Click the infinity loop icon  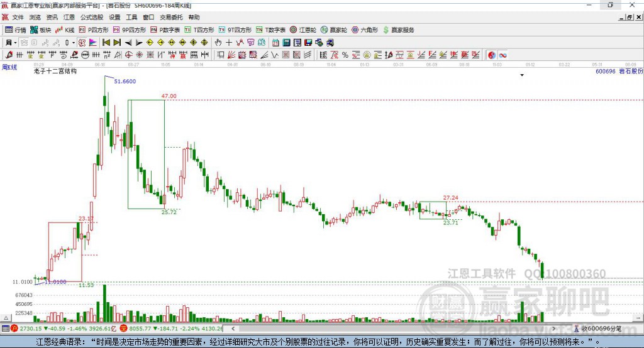(502, 55)
